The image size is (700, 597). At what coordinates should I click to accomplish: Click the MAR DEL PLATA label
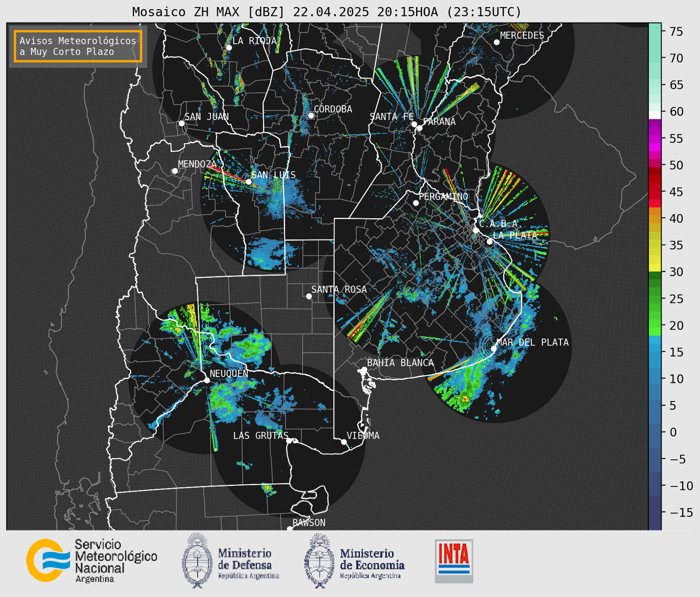(532, 342)
